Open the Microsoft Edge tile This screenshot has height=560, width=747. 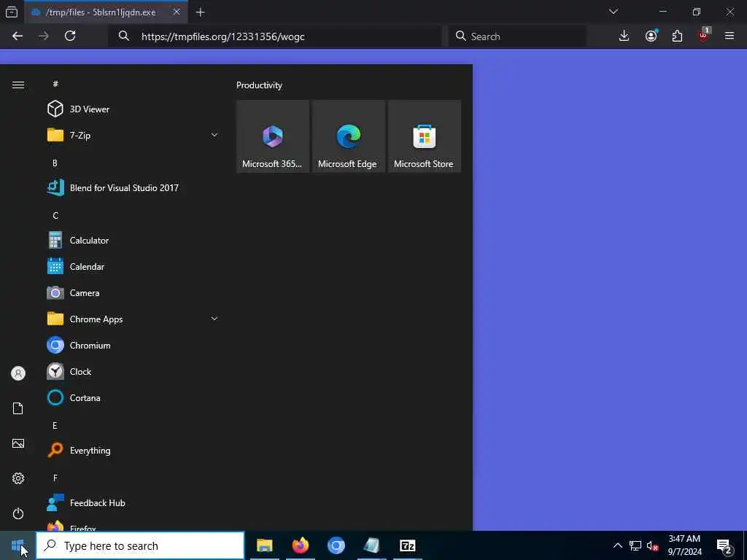pyautogui.click(x=348, y=136)
